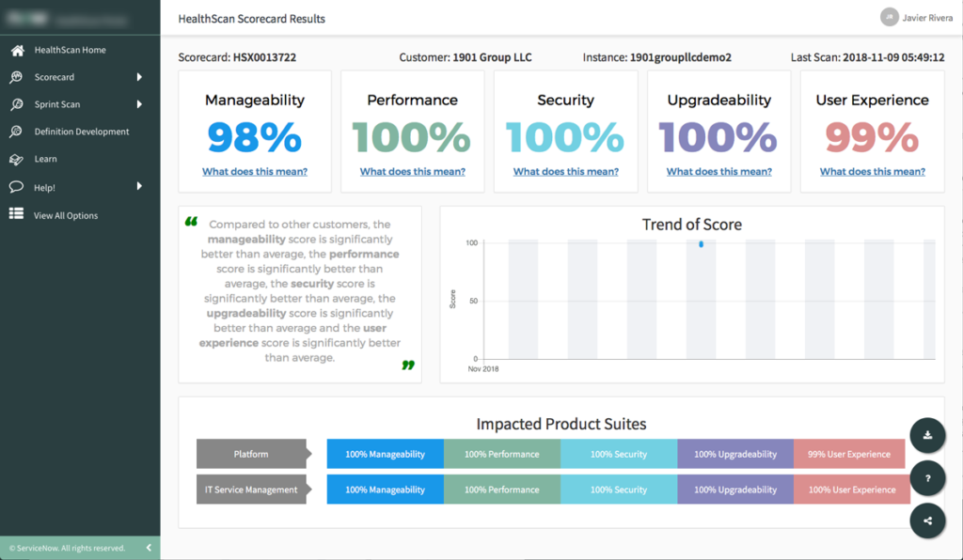This screenshot has width=963, height=560.
Task: Click the Sprint Scan sidebar icon
Action: [x=17, y=104]
